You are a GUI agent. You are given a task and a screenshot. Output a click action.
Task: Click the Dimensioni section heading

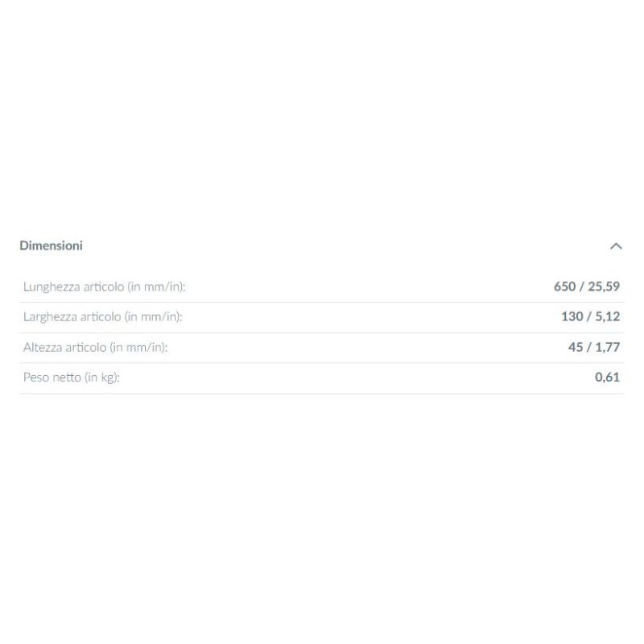(x=51, y=246)
